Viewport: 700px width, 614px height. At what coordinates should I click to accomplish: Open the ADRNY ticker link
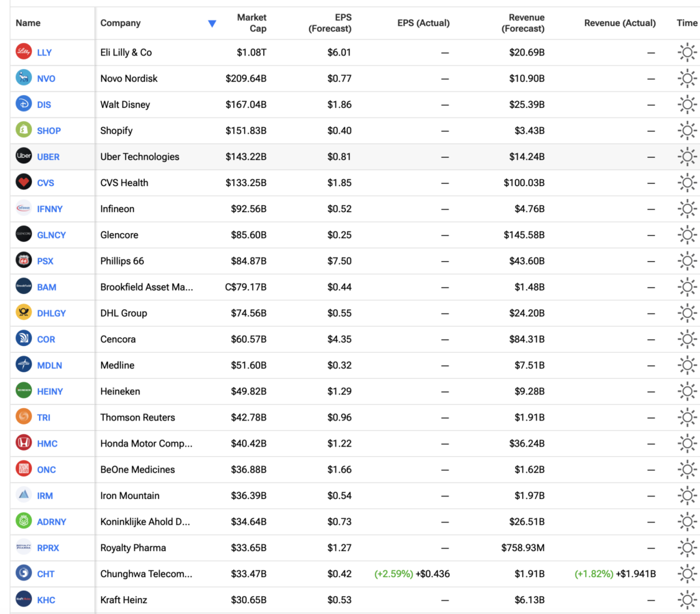pyautogui.click(x=51, y=522)
